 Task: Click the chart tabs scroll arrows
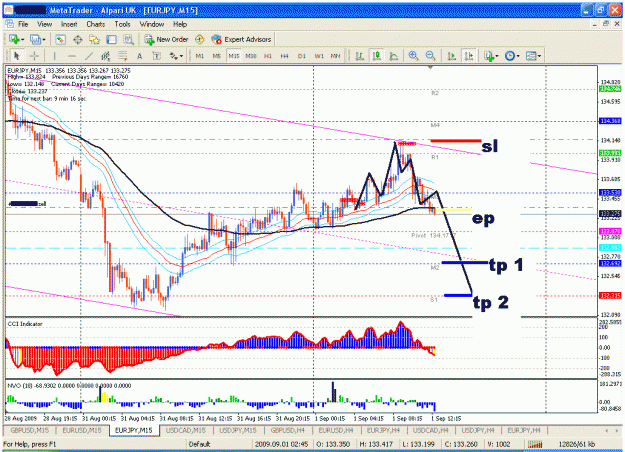(x=612, y=430)
